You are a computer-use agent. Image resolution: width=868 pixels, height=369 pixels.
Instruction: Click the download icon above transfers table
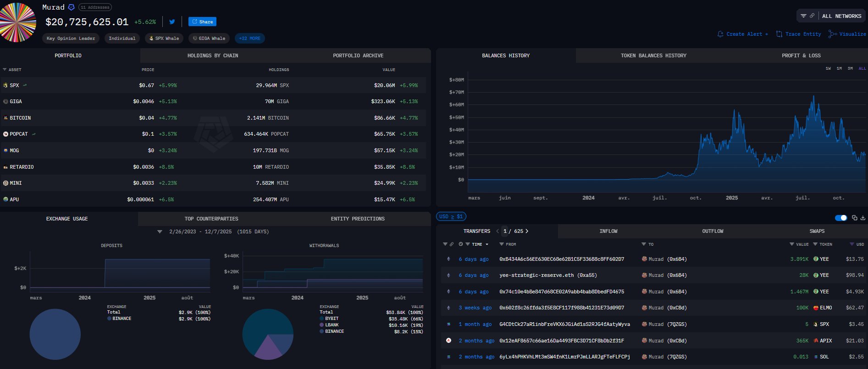[862, 218]
